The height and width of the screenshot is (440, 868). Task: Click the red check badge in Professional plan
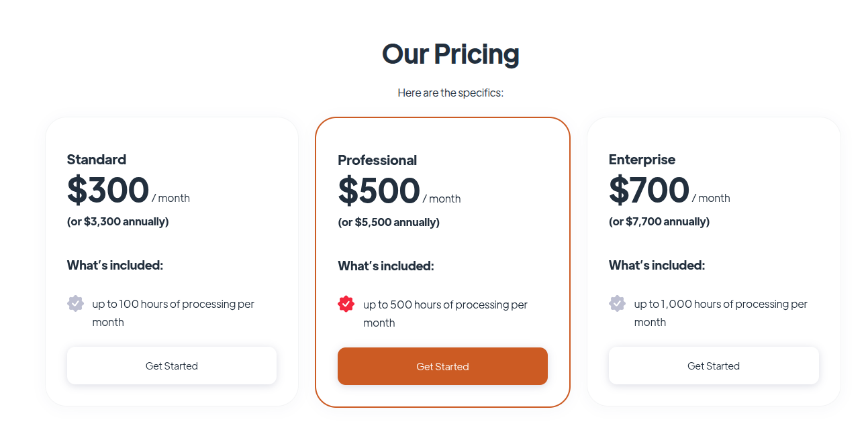(346, 305)
